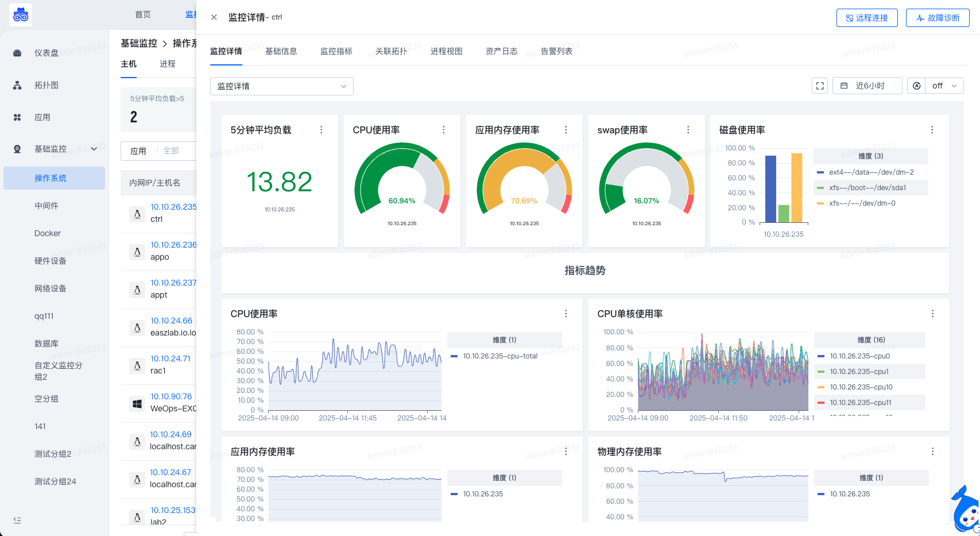The image size is (980, 536).
Task: Switch to the 进程视图 tab
Action: tap(446, 51)
